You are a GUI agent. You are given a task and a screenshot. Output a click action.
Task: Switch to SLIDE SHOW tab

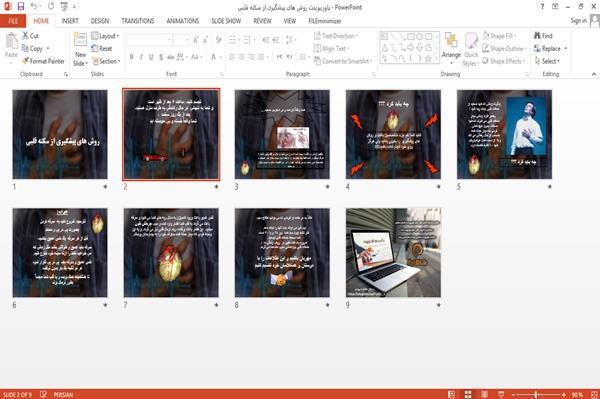pos(226,21)
